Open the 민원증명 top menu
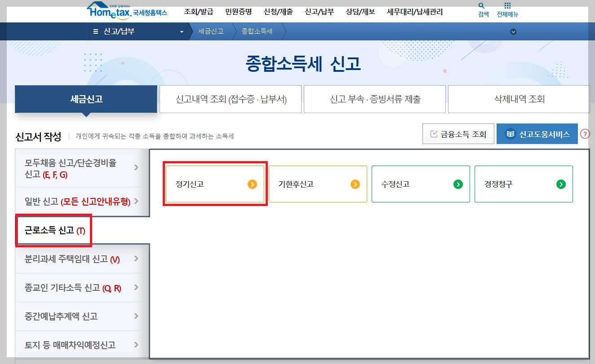 point(240,12)
